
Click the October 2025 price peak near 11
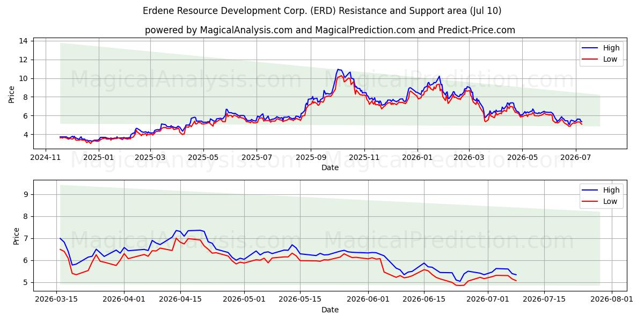(x=338, y=69)
